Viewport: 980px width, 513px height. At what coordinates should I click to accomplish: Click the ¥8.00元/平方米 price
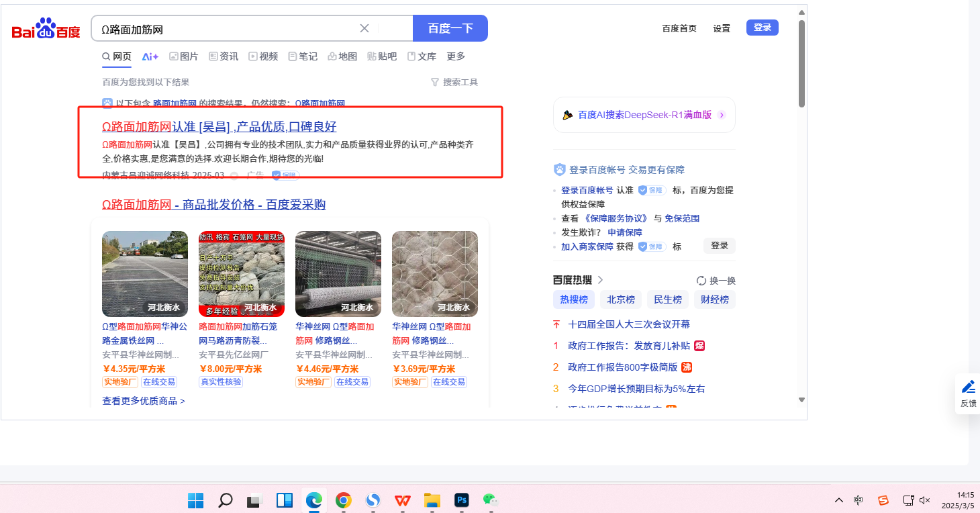(x=230, y=369)
